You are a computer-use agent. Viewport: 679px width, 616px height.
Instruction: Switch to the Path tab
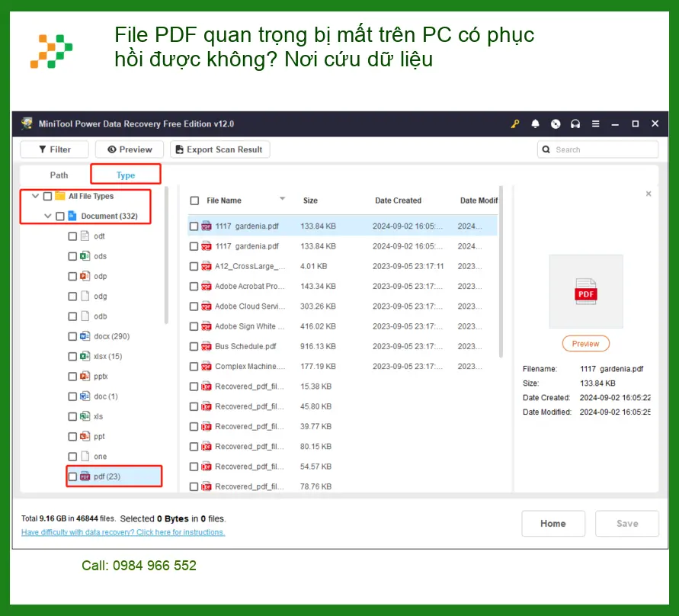pyautogui.click(x=59, y=175)
